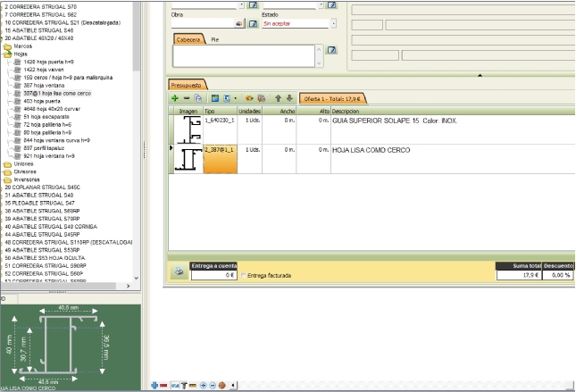Toggle the Entrega facturada checkbox

pos(243,276)
